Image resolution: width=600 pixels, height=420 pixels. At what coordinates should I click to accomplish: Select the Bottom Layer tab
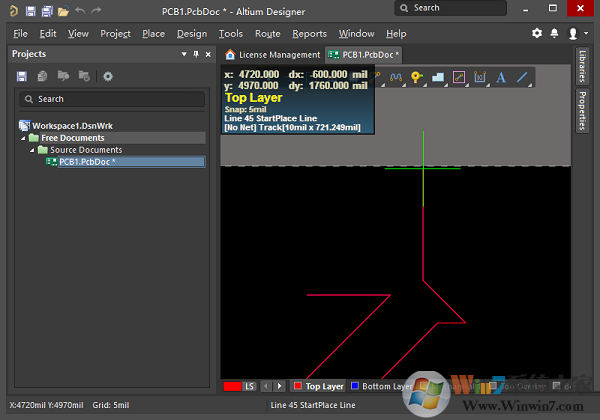(381, 386)
